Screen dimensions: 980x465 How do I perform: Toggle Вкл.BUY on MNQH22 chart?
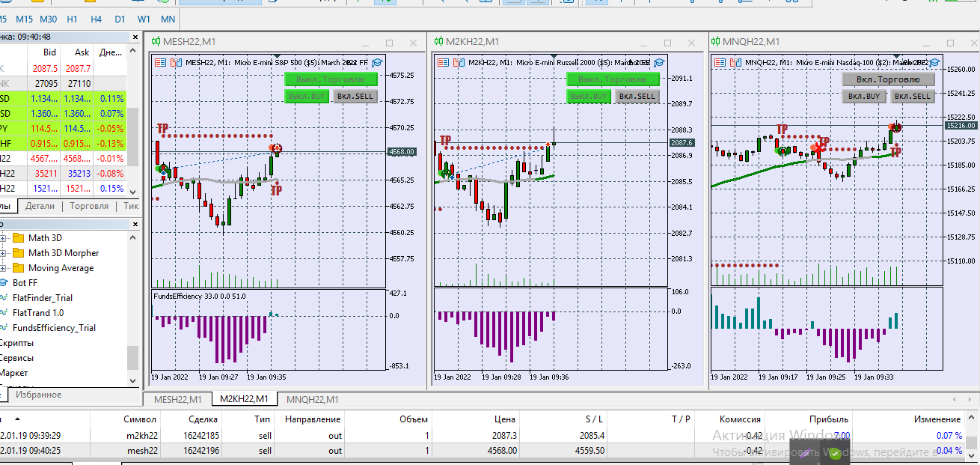(864, 96)
